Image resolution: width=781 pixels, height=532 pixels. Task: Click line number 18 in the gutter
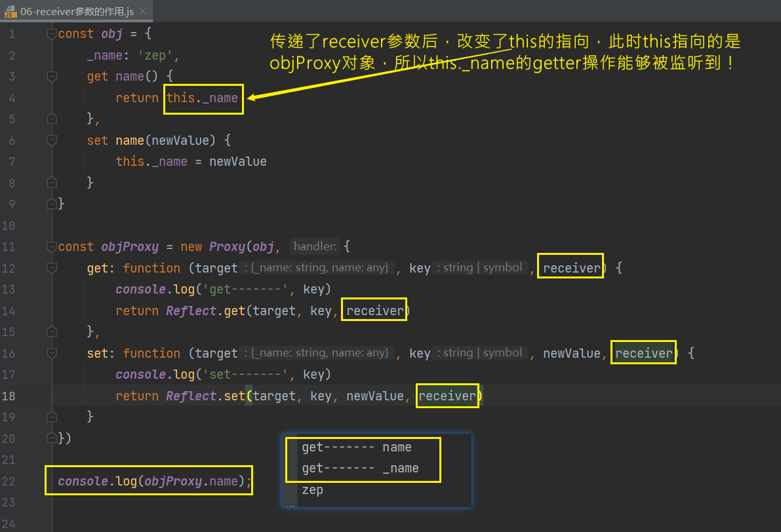coord(9,396)
